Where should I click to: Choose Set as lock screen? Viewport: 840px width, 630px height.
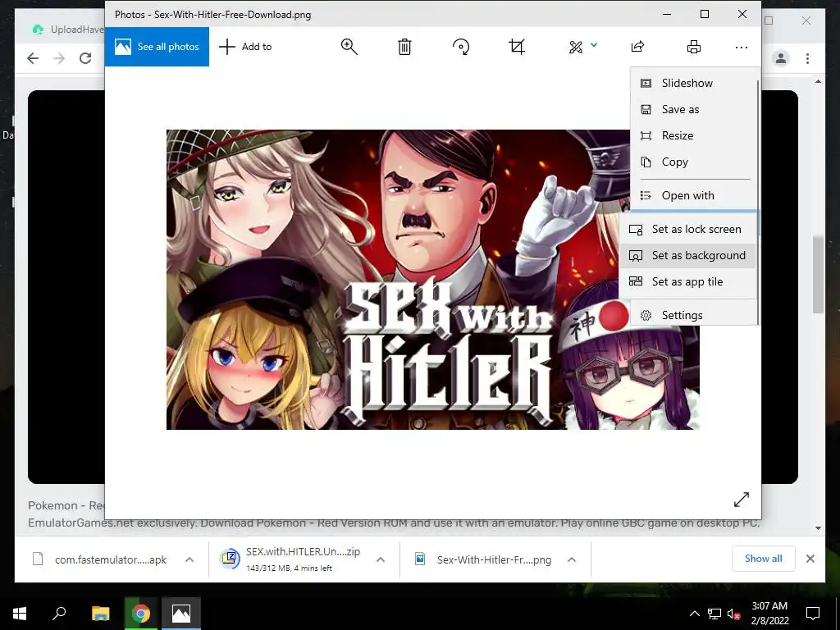pyautogui.click(x=688, y=230)
